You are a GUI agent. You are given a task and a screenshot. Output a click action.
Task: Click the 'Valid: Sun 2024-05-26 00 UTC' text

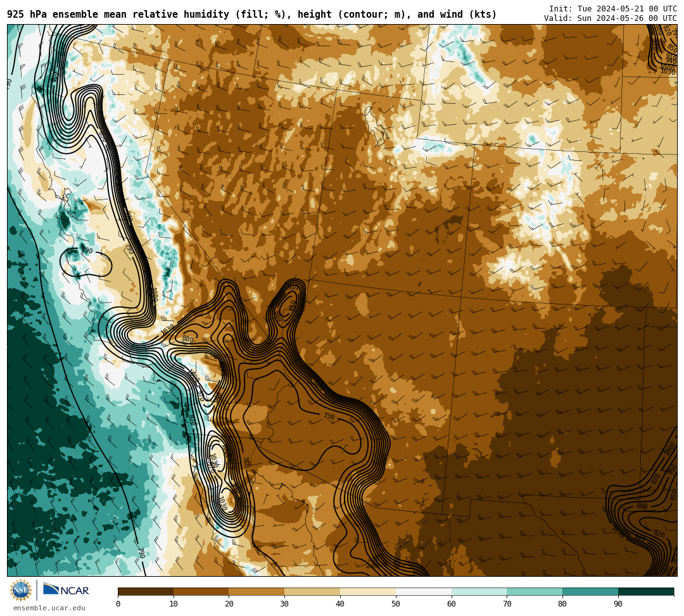click(x=611, y=18)
